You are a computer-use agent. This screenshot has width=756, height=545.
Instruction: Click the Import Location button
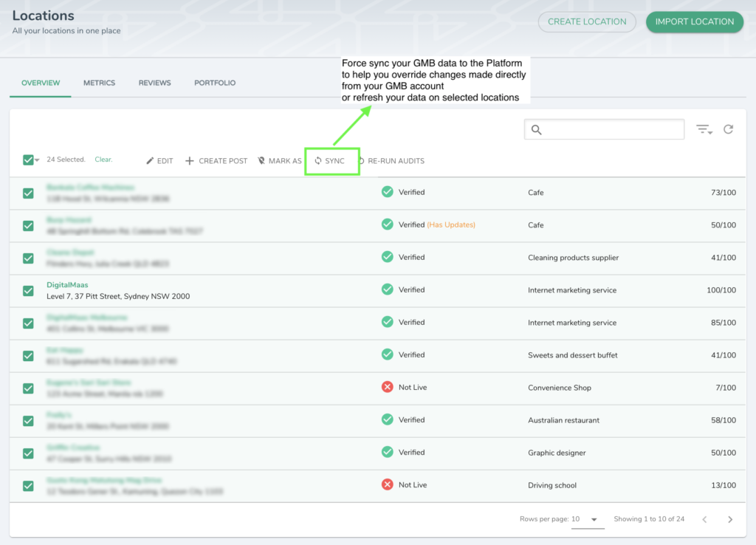click(x=695, y=21)
